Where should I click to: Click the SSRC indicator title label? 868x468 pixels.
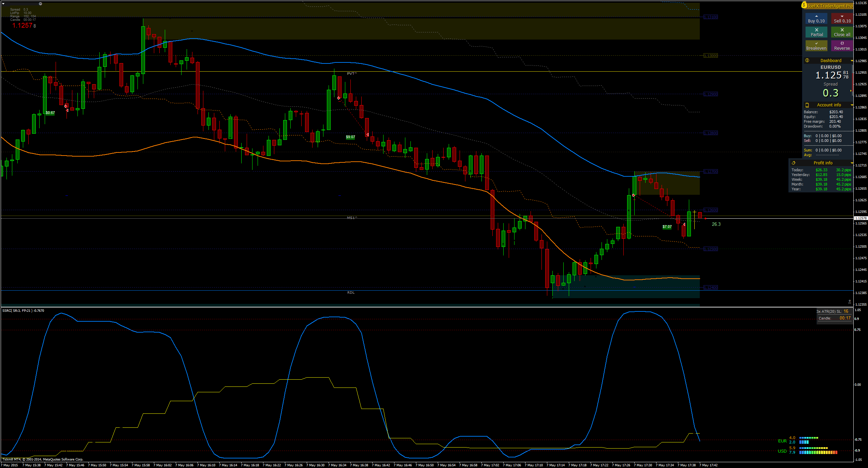(x=23, y=311)
